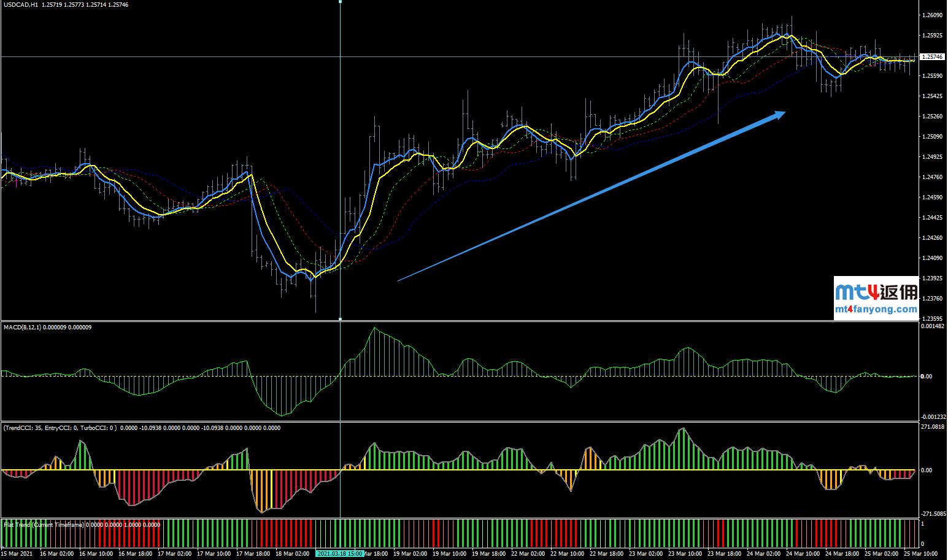
Task: Click the highest MACD histogram peak
Action: coord(374,329)
